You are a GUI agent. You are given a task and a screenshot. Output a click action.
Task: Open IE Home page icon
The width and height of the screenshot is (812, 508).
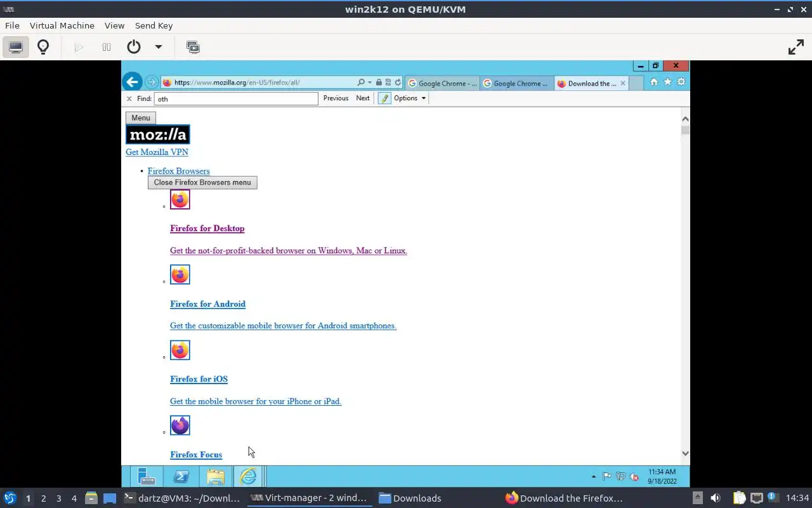[x=654, y=82]
